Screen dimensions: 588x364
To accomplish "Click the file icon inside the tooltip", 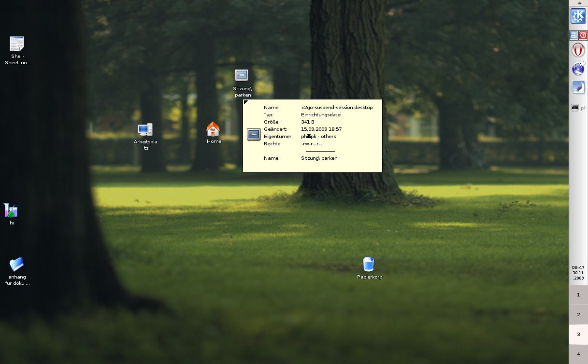I will tap(254, 135).
